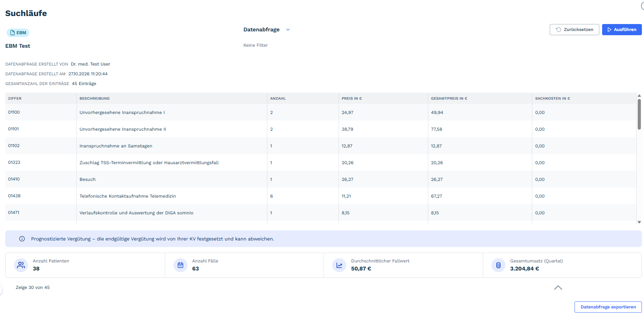
Task: Click Telefonische Kontaktaufnahme Telemedizin row
Action: [321, 196]
